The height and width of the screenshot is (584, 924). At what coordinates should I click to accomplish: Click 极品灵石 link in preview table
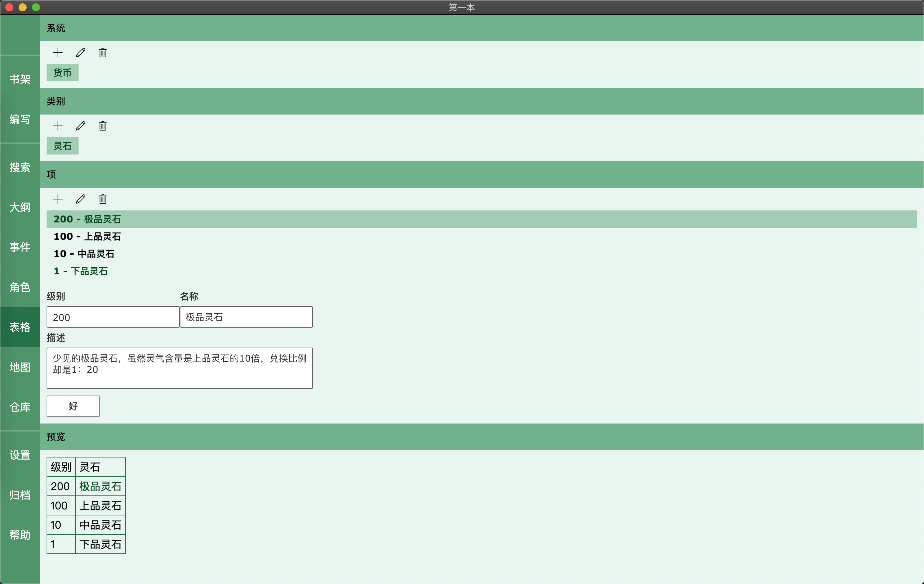pyautogui.click(x=101, y=486)
